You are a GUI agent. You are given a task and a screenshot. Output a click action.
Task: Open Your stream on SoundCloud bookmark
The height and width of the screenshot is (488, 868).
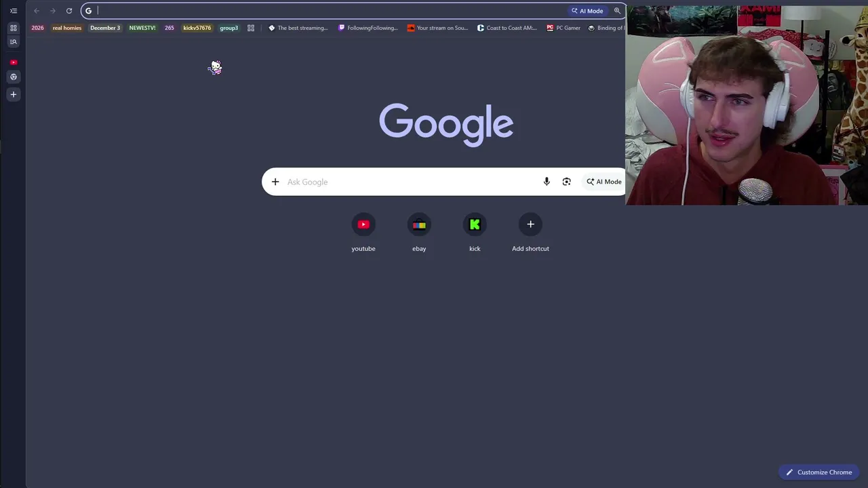coord(438,28)
